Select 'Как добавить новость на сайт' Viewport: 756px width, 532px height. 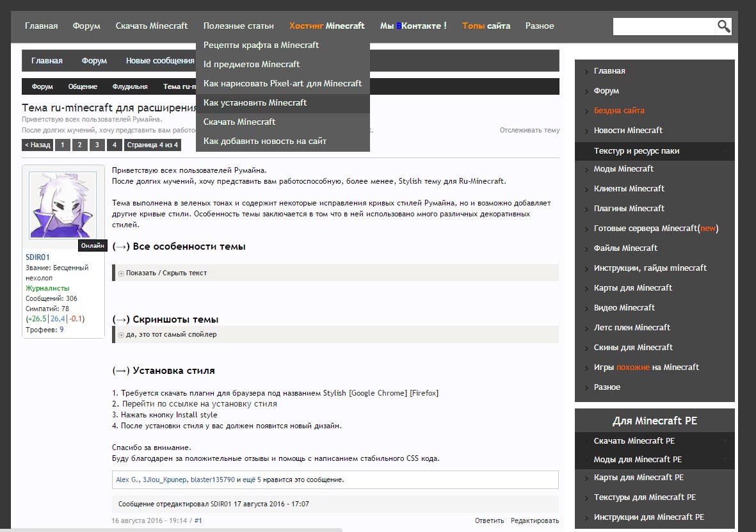pyautogui.click(x=283, y=141)
